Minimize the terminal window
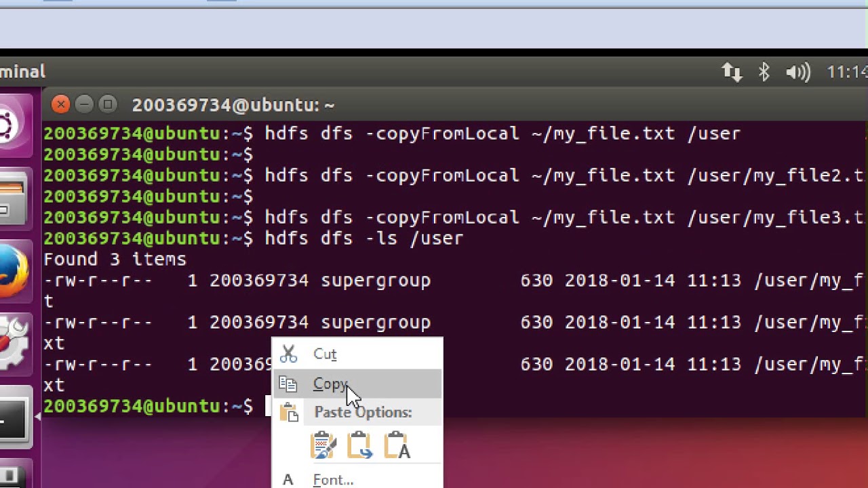 tap(84, 104)
